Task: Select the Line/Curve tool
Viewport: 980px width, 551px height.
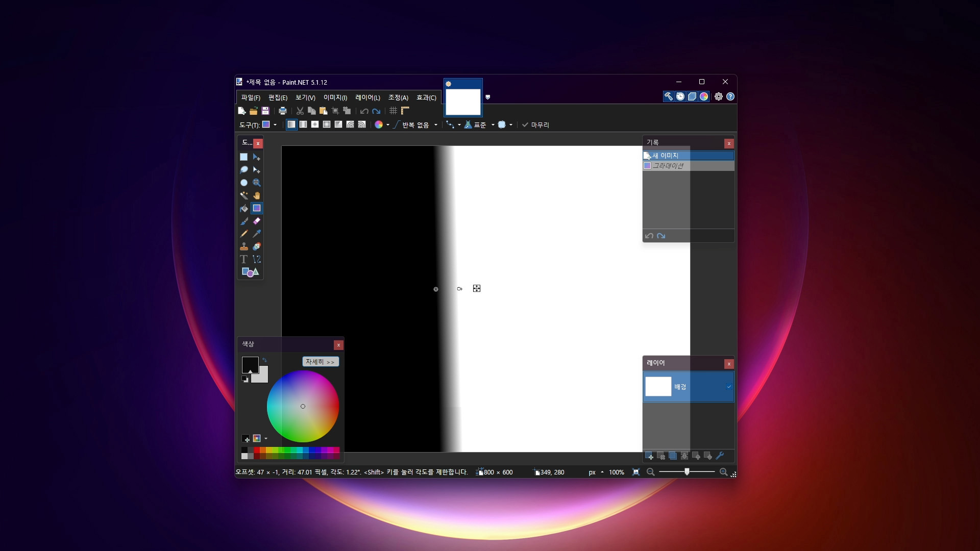Action: (x=257, y=259)
